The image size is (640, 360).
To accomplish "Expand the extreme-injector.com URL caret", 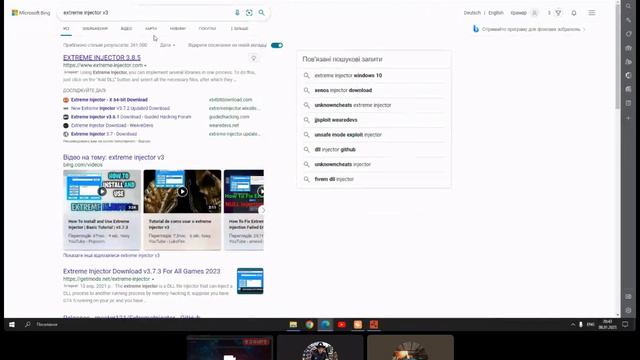I will pyautogui.click(x=145, y=66).
